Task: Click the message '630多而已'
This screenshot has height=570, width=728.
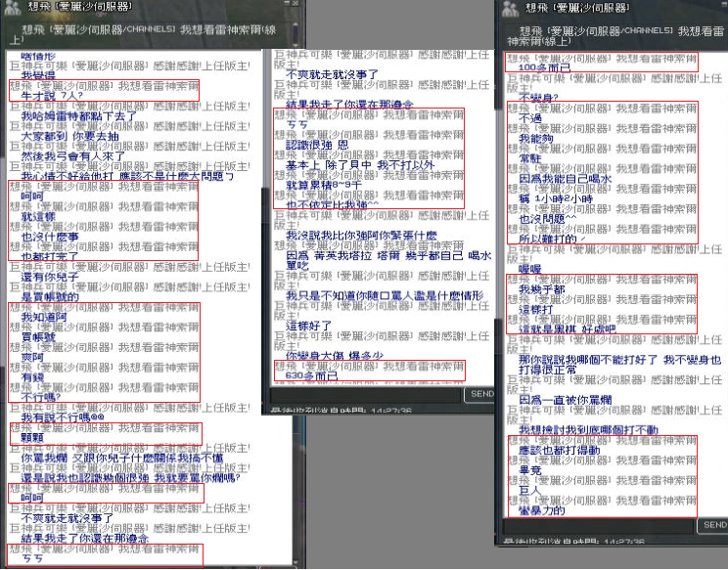Action: click(312, 375)
